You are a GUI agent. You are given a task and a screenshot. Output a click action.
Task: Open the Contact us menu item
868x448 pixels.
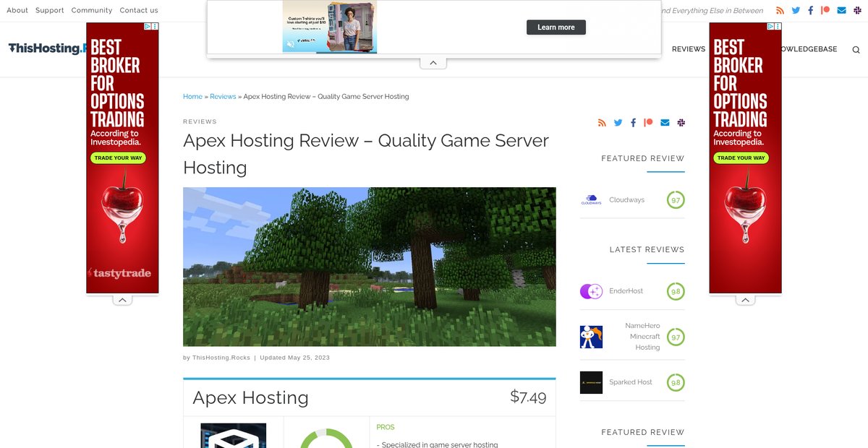pyautogui.click(x=139, y=10)
